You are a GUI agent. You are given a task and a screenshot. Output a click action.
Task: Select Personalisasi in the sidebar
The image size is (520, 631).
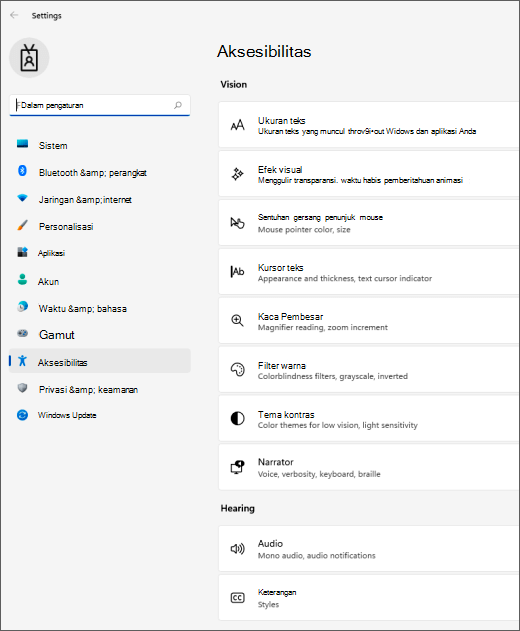tap(100, 227)
